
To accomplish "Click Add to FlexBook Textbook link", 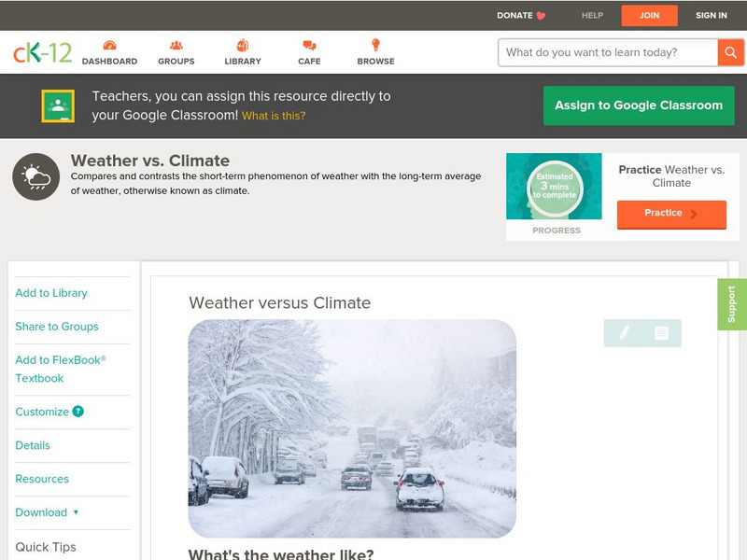I will pos(61,369).
